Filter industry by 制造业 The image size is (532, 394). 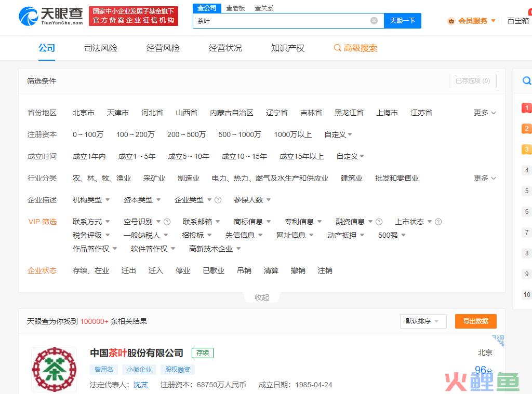point(188,178)
